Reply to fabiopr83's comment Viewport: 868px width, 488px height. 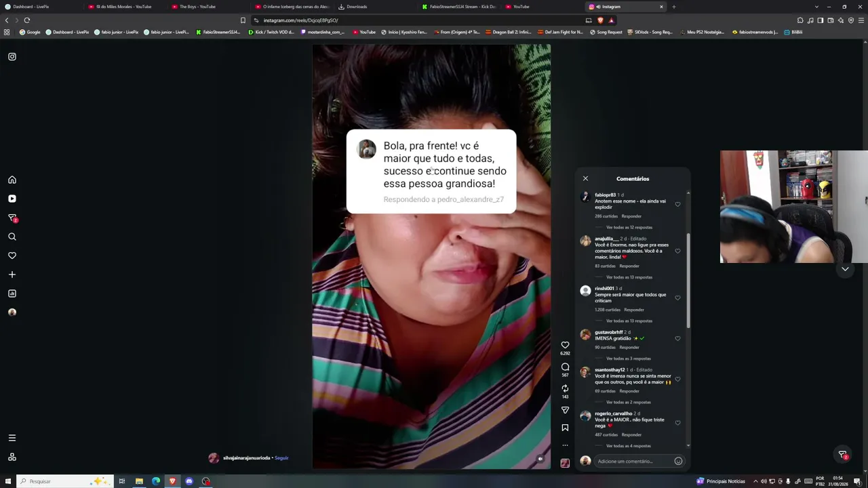[x=631, y=216]
